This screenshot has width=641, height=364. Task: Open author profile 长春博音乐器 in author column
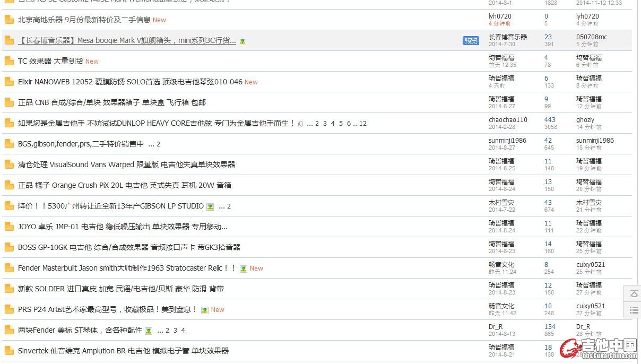pos(508,37)
